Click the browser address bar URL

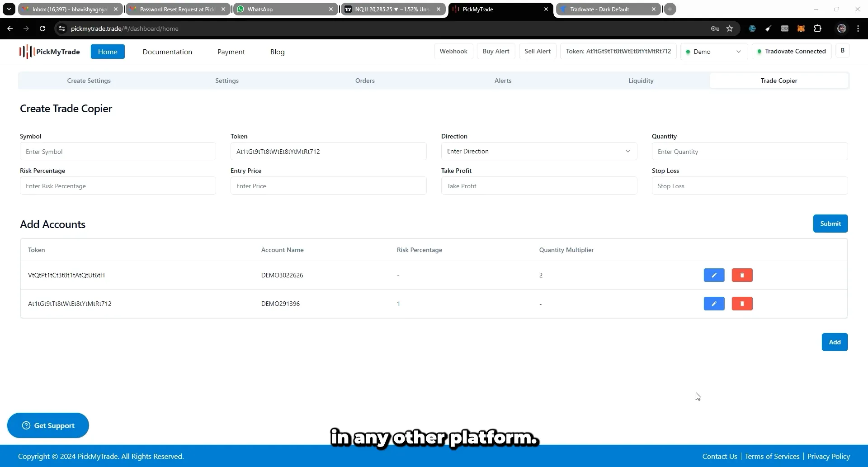tap(125, 29)
